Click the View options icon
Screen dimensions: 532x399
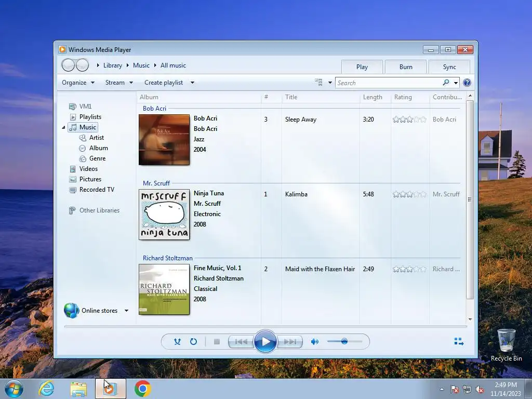click(318, 83)
